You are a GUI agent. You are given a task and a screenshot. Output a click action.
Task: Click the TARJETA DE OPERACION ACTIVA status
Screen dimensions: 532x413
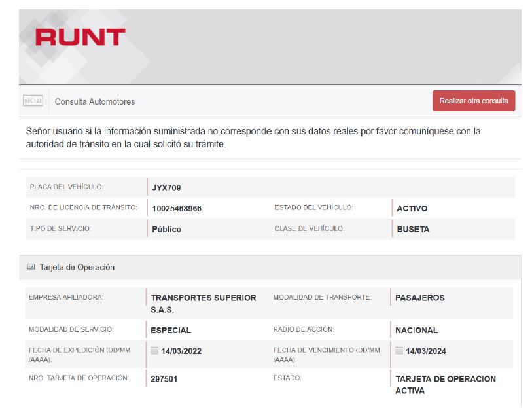click(x=445, y=385)
